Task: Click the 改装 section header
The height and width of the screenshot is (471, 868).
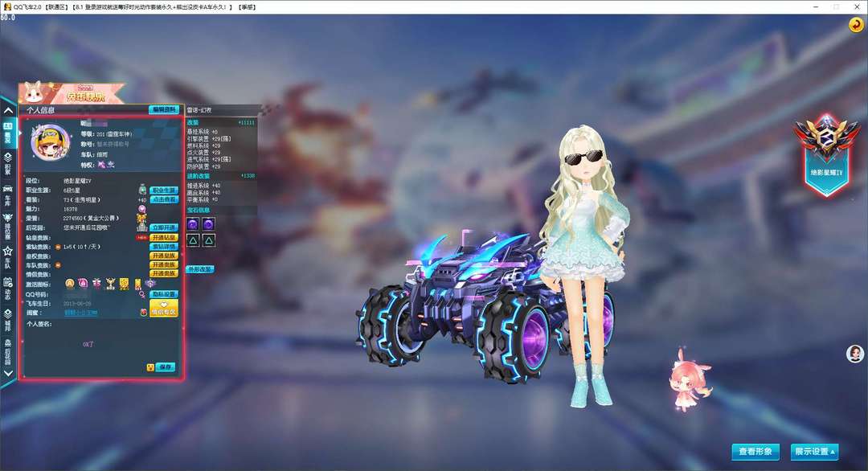Action: click(193, 122)
